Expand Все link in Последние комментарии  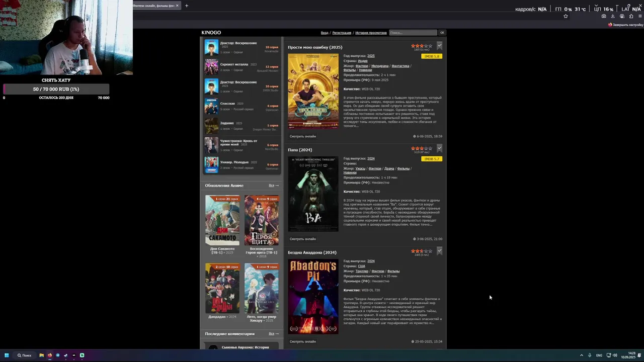coord(273,334)
